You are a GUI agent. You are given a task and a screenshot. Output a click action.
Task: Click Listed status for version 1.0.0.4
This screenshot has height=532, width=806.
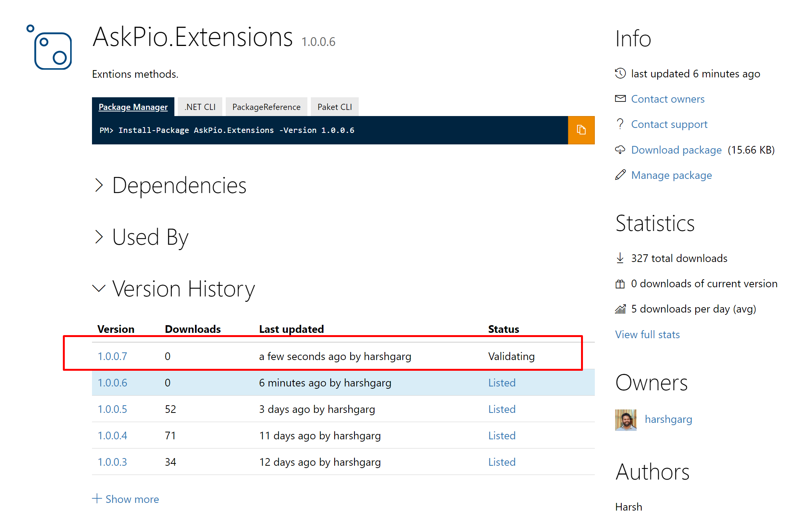point(501,435)
